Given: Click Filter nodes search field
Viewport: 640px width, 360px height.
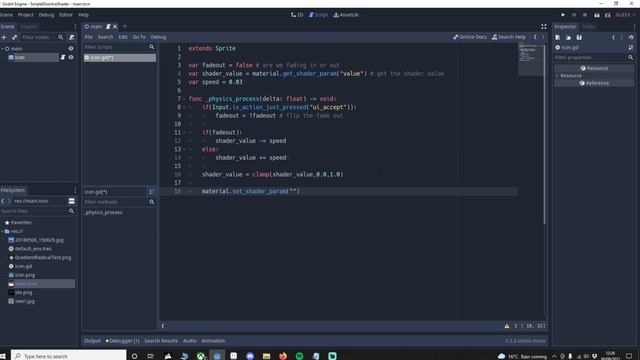Looking at the screenshot, I should [x=42, y=37].
